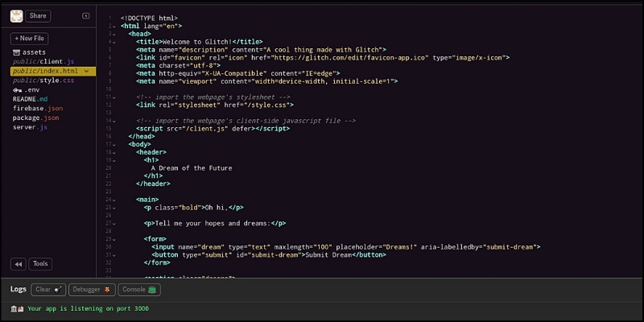Open the Console from the Logs bar
This screenshot has height=322, width=644.
(x=139, y=290)
